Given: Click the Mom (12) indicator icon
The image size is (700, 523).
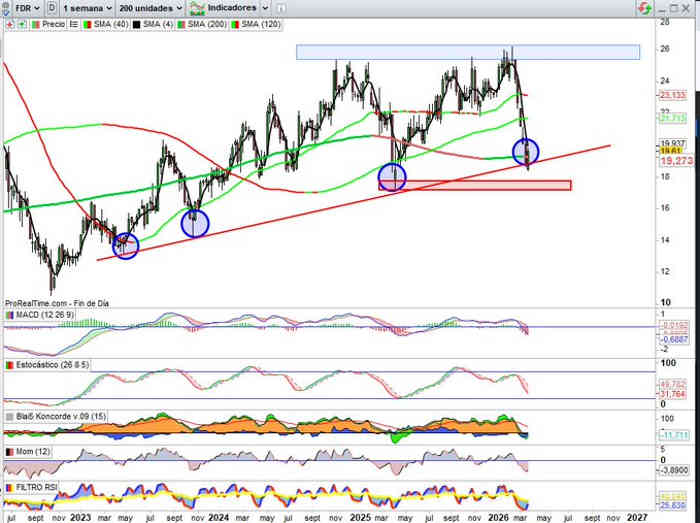Looking at the screenshot, I should pos(9,452).
